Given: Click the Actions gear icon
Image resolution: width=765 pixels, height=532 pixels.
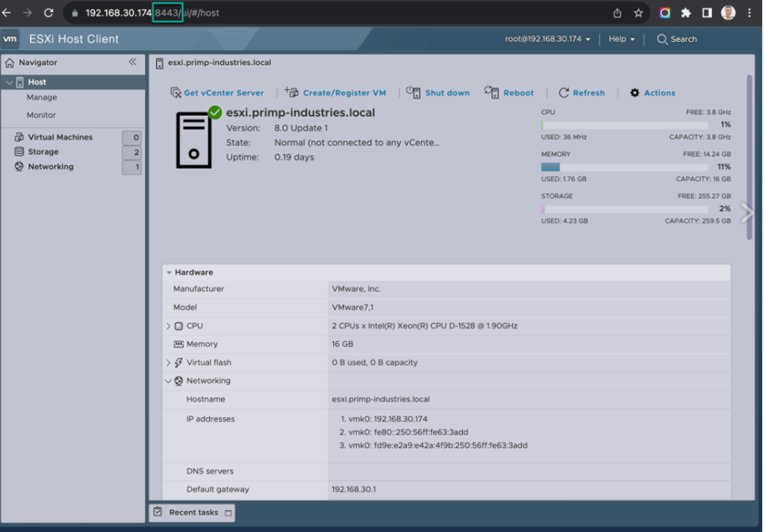Looking at the screenshot, I should [x=634, y=93].
